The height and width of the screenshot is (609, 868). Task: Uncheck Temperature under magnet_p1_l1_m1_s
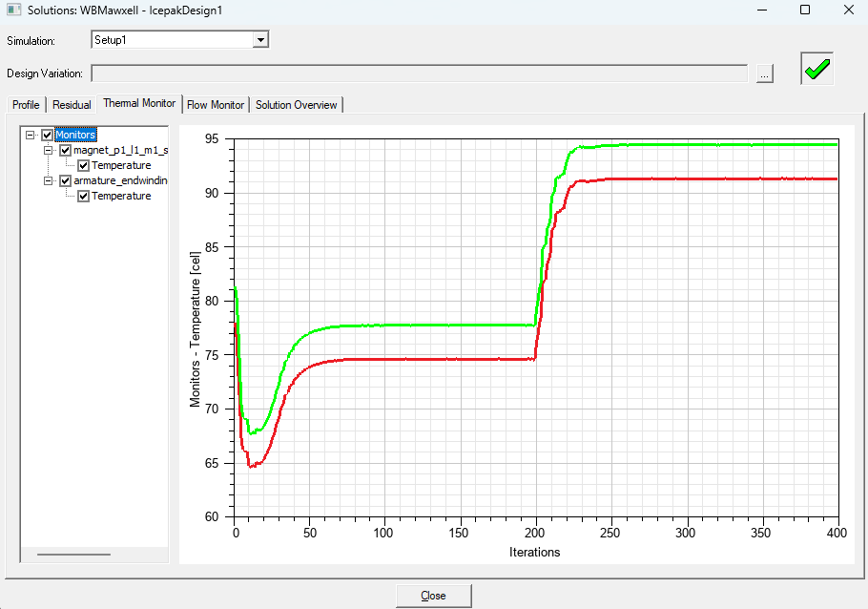click(84, 165)
